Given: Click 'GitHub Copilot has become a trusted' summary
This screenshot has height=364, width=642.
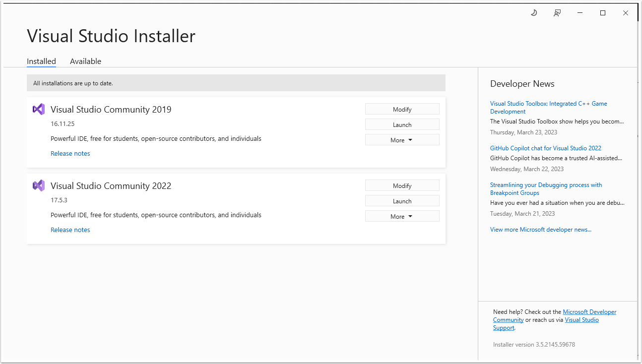Looking at the screenshot, I should (556, 158).
